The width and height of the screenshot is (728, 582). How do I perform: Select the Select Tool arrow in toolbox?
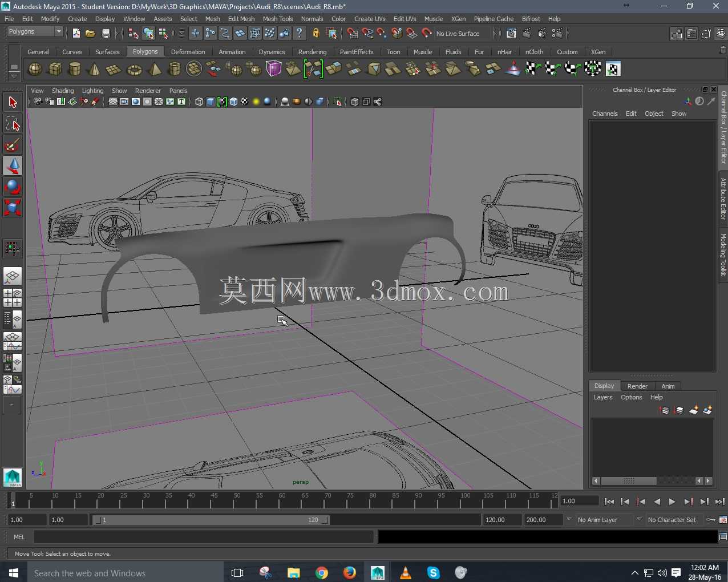tap(13, 103)
